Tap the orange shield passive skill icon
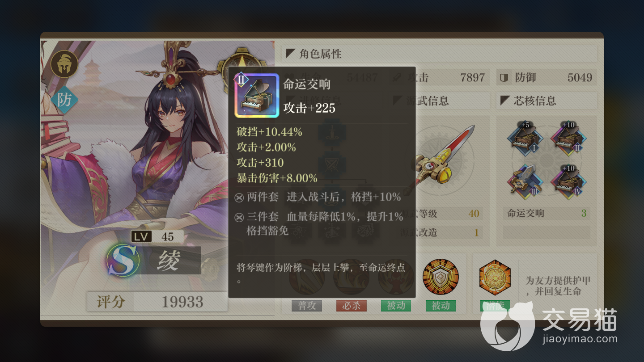The width and height of the screenshot is (644, 362). tap(441, 277)
